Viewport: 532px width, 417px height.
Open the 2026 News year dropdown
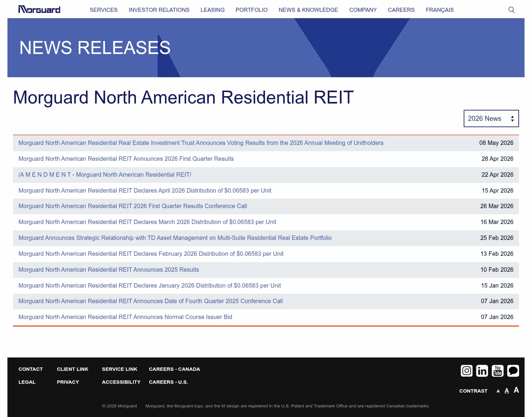[x=491, y=118]
